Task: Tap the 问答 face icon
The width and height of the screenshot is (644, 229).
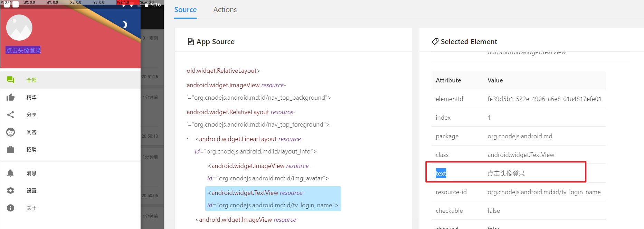Action: (x=10, y=132)
